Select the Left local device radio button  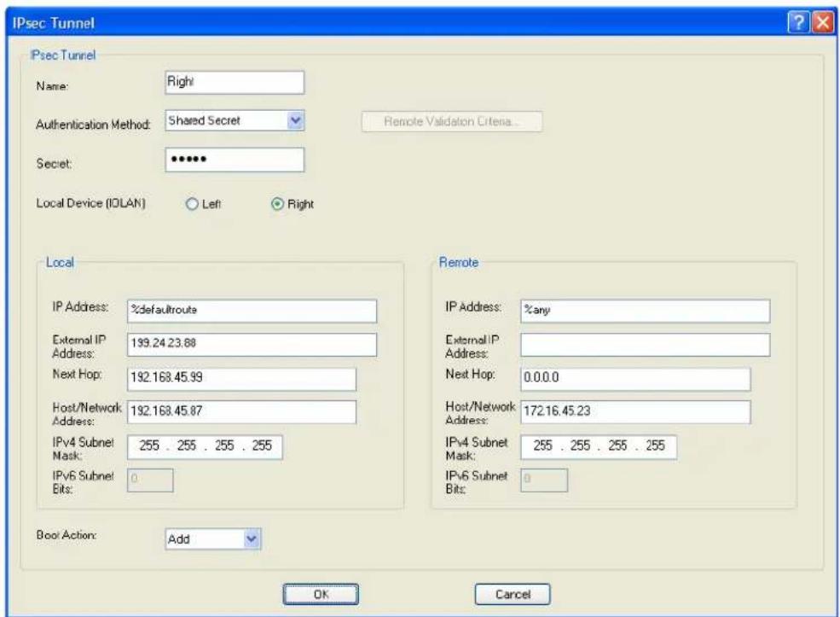click(x=192, y=204)
